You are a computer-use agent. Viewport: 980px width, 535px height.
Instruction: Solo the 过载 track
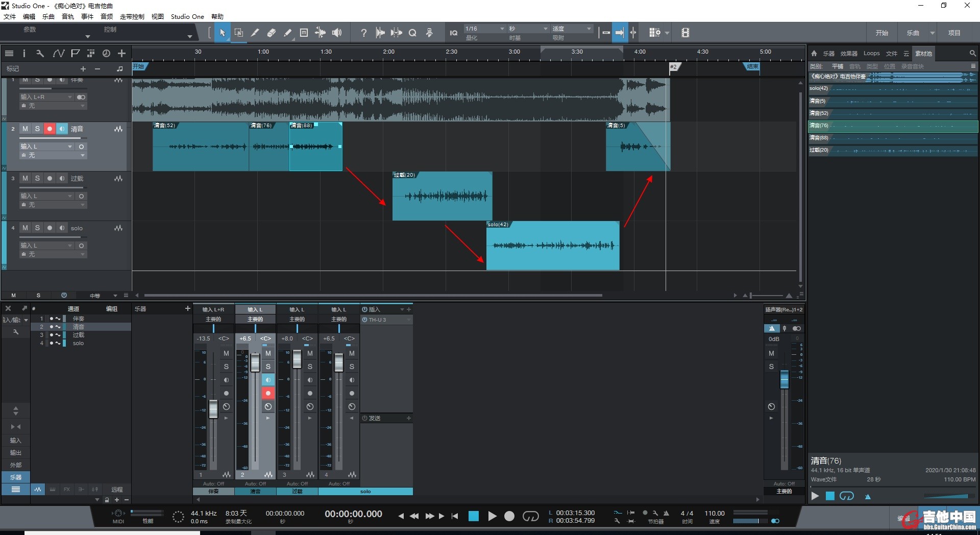pyautogui.click(x=37, y=179)
